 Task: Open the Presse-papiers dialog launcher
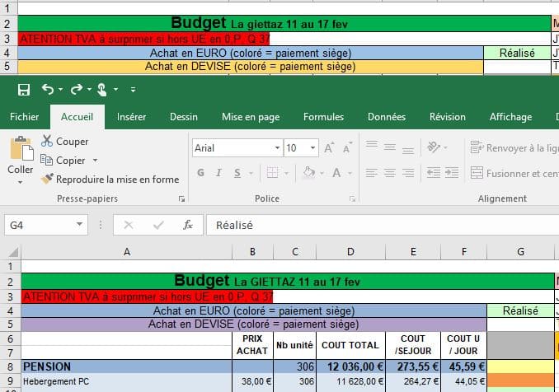tap(182, 199)
